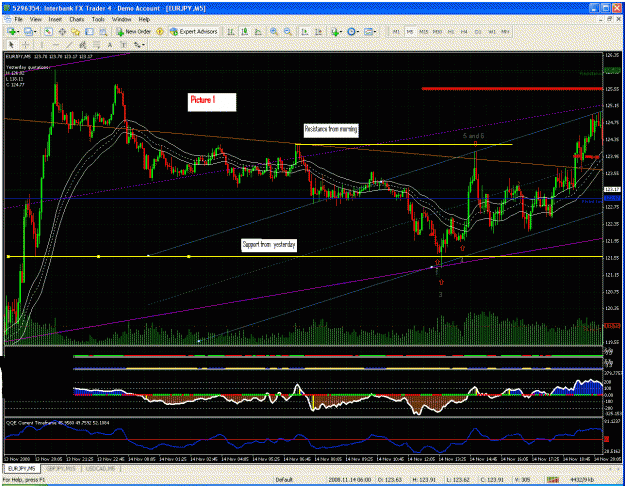This screenshot has width=625, height=486.
Task: Open the Market Watch window icon
Action: 49,32
